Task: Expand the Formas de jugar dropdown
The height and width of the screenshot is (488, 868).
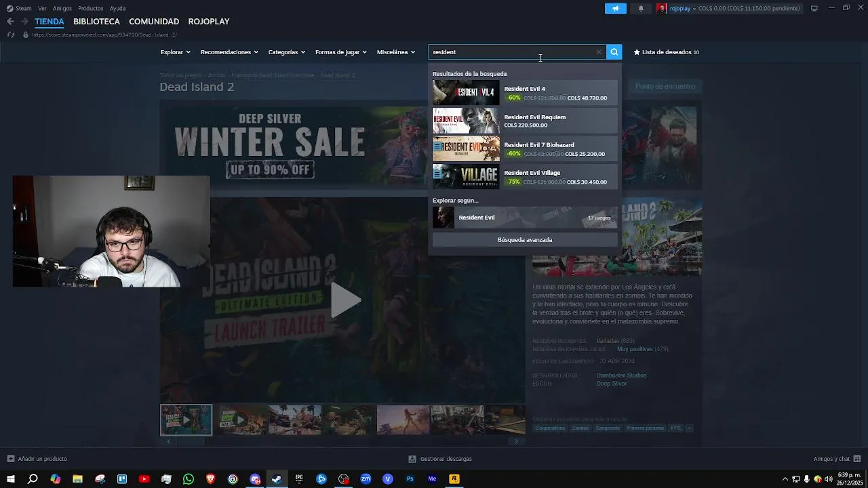Action: click(x=340, y=52)
